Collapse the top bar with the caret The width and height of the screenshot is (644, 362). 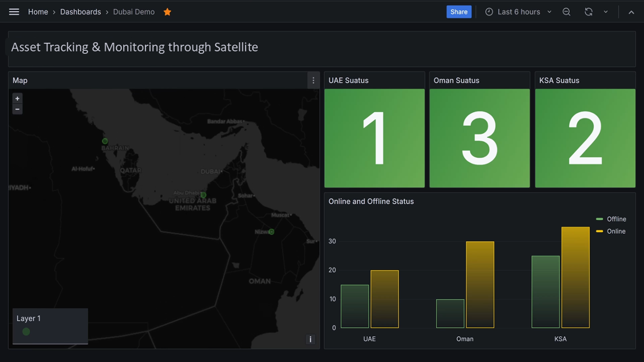pyautogui.click(x=631, y=11)
